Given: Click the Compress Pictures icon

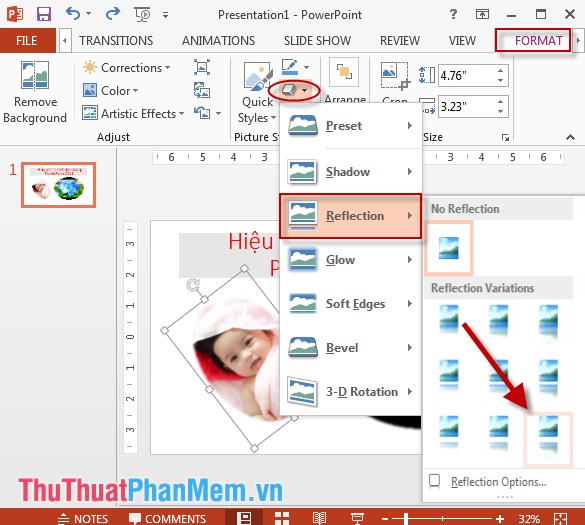Looking at the screenshot, I should pyautogui.click(x=202, y=67).
